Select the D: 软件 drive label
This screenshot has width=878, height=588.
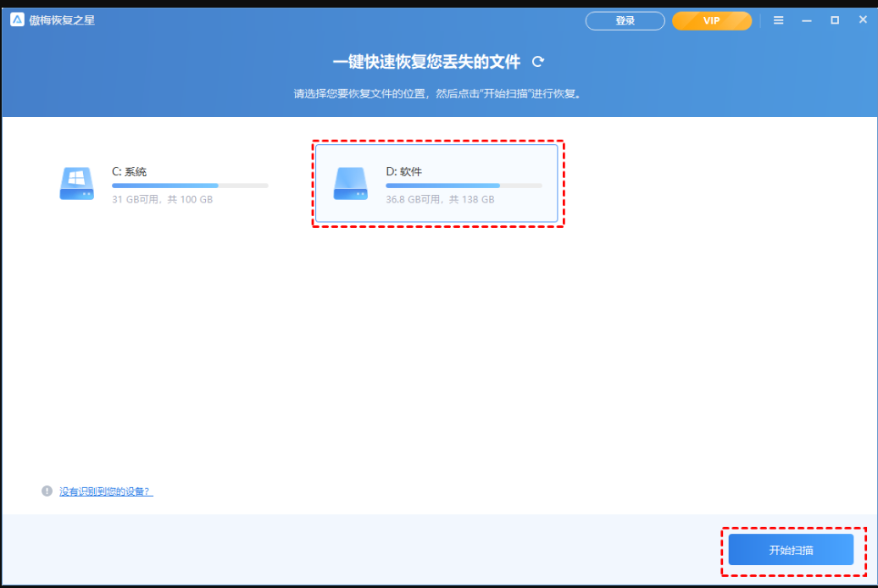403,171
